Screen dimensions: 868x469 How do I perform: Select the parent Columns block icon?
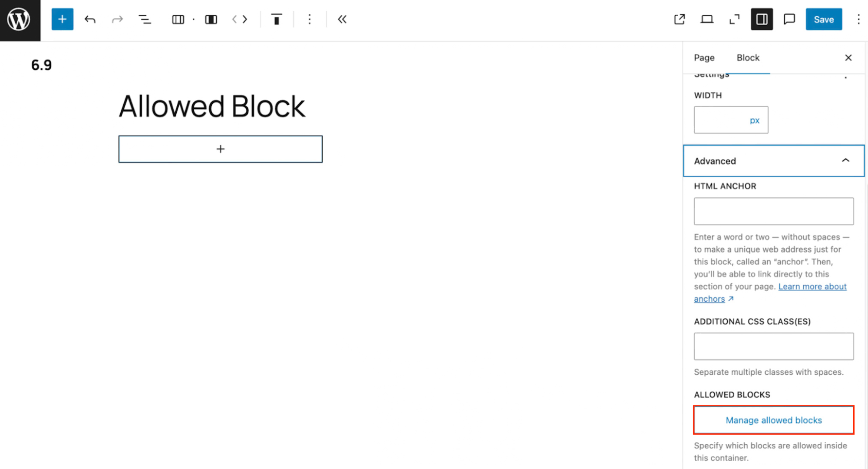pos(178,19)
